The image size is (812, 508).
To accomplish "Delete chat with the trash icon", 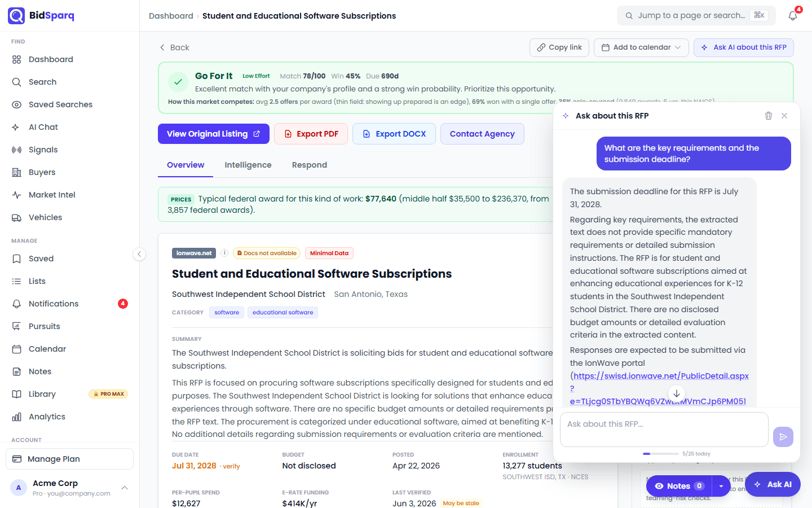I will click(768, 116).
